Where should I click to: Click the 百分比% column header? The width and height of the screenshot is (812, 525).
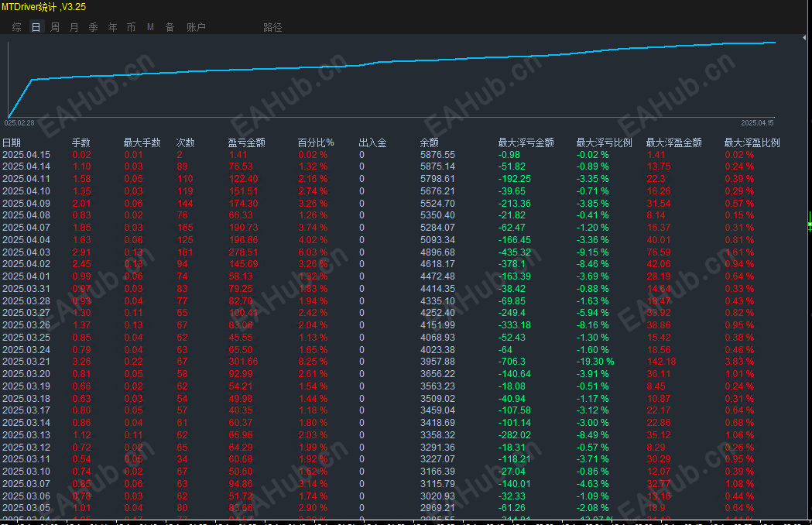315,142
